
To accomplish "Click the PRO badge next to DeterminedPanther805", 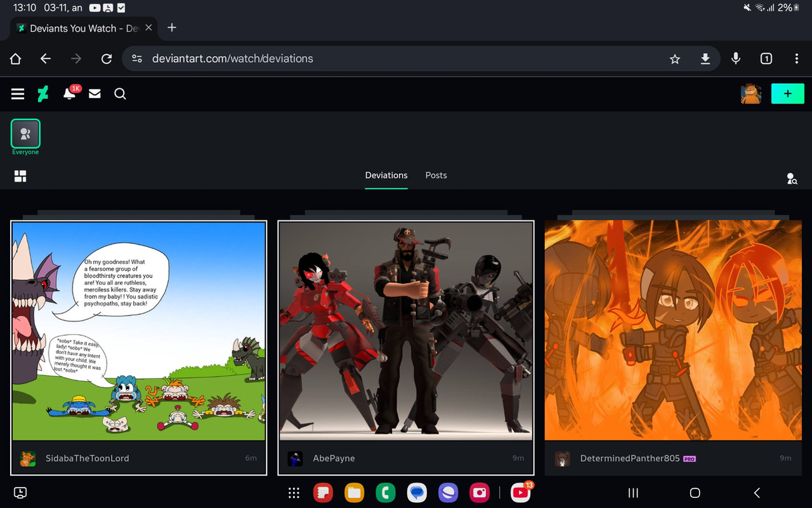I will coord(690,458).
